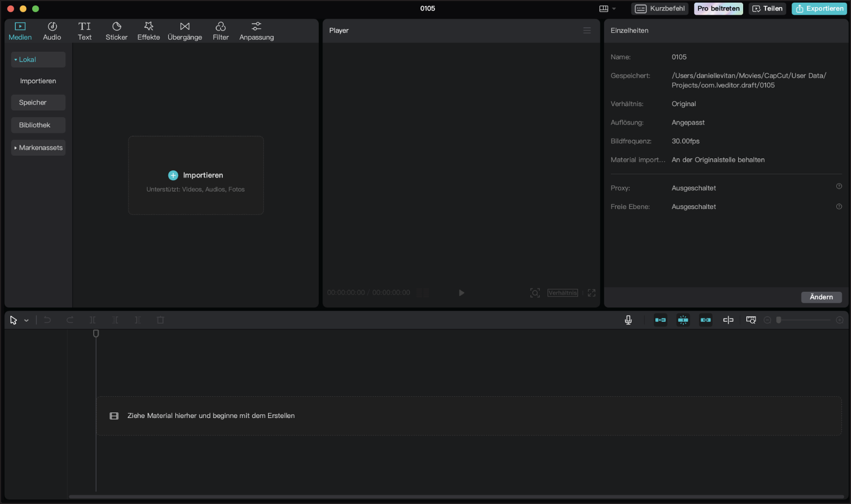
Task: Open the Sticker tab
Action: 117,31
